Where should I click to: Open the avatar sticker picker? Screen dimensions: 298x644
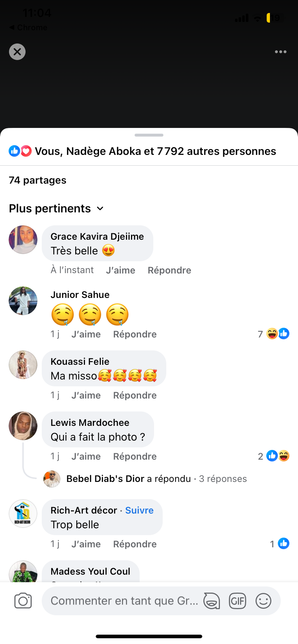212,601
